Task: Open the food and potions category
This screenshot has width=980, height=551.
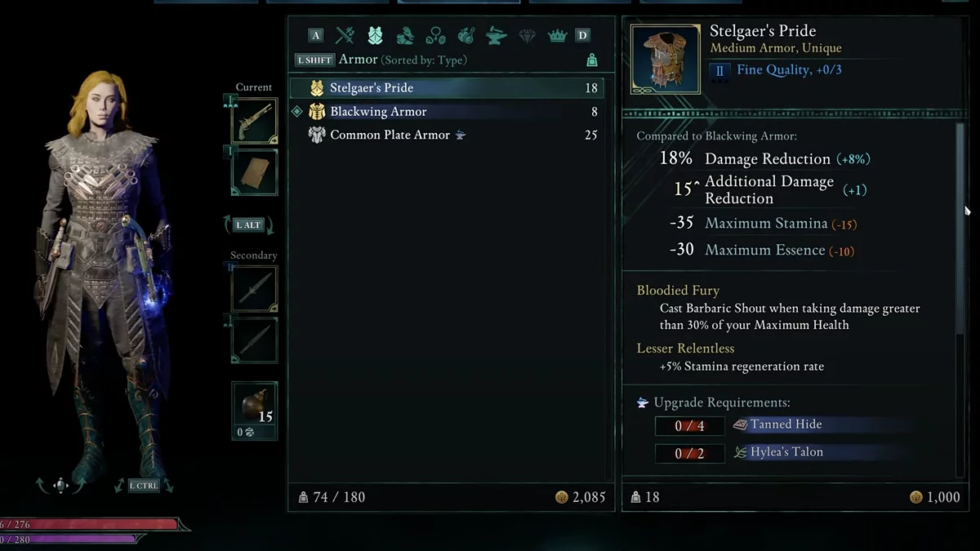Action: (x=466, y=35)
